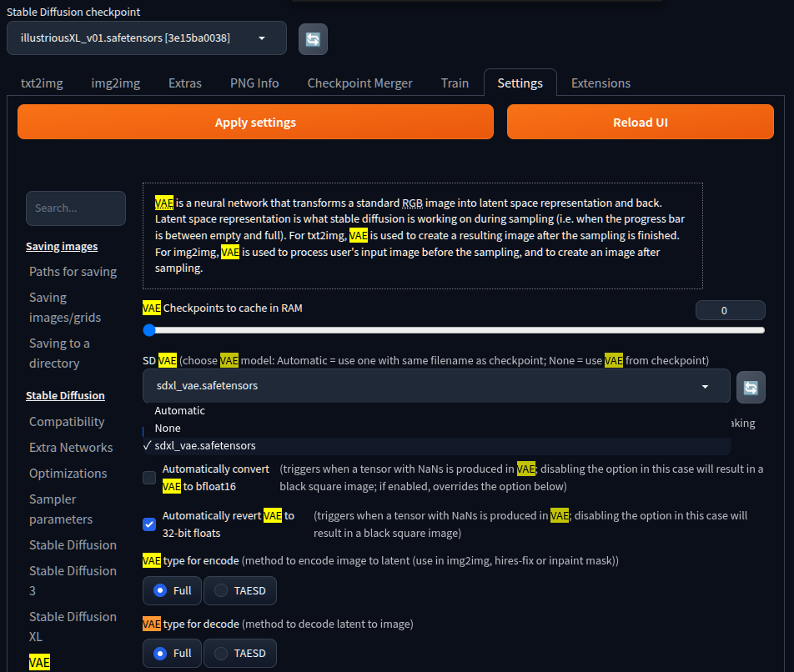Click the Reload UI button
Viewport: 794px width, 672px height.
point(640,122)
